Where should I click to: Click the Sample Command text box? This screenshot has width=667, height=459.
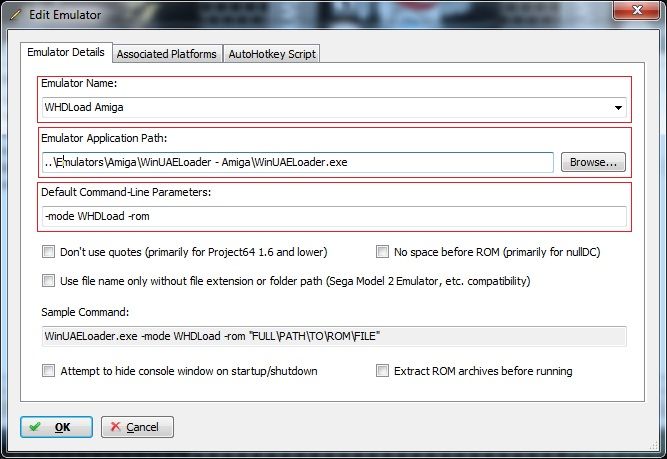(334, 337)
